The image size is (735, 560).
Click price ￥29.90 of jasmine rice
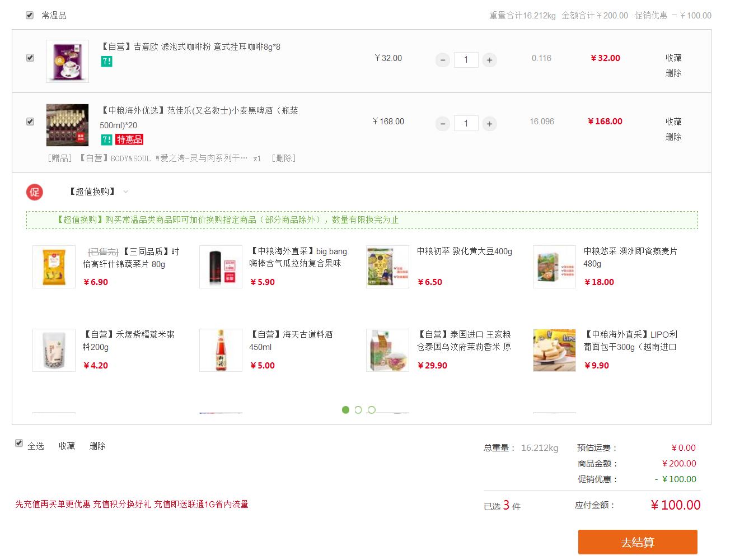[x=432, y=366]
